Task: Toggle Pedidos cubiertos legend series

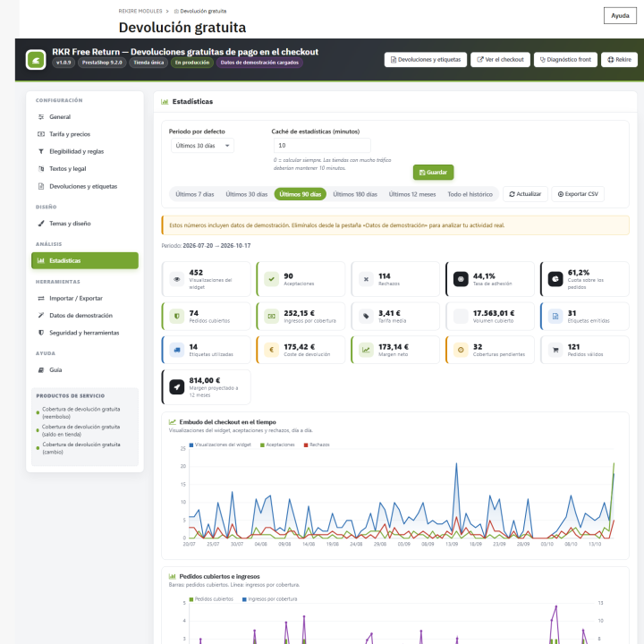Action: [x=211, y=599]
